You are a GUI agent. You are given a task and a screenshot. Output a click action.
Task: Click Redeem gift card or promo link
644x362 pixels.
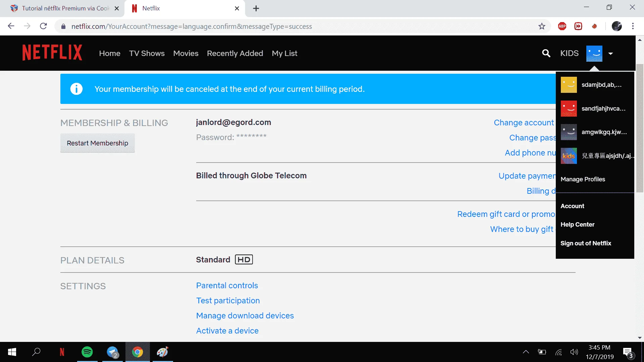pyautogui.click(x=506, y=214)
